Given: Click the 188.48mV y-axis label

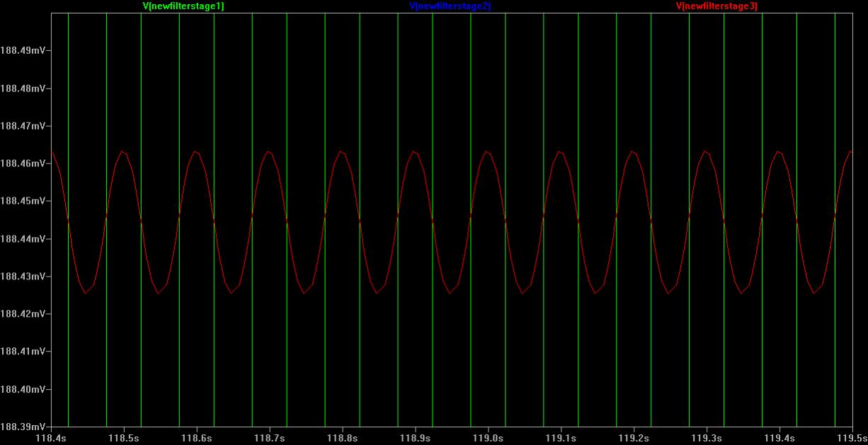Looking at the screenshot, I should pos(23,88).
